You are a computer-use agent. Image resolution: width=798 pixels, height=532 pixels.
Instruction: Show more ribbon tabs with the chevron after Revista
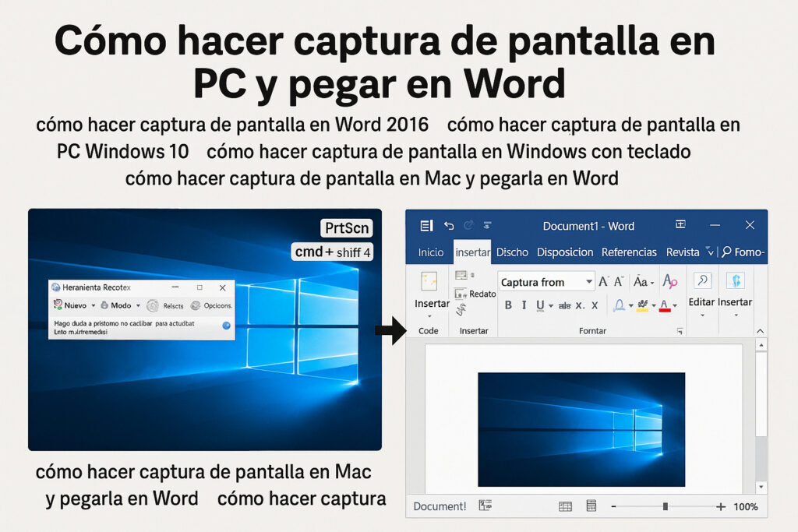click(x=710, y=252)
